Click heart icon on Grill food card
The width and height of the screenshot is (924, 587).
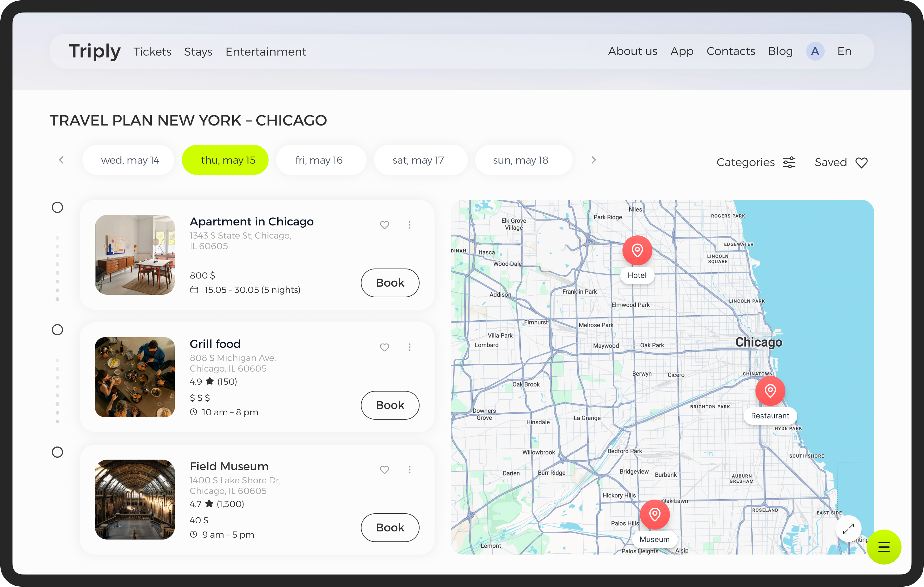click(x=385, y=348)
